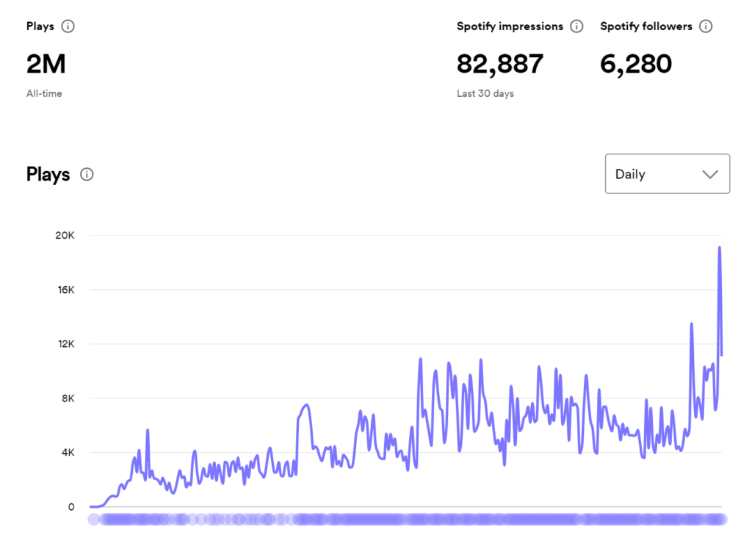Viewport: 752px width, 560px height.
Task: Click the 12K y-axis label
Action: (x=65, y=344)
